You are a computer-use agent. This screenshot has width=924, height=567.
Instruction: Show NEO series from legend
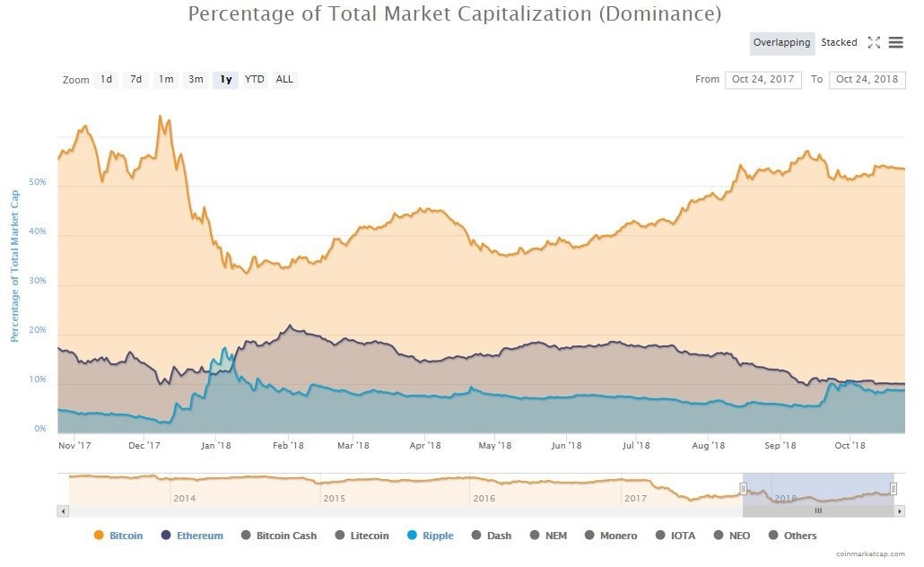pyautogui.click(x=732, y=536)
